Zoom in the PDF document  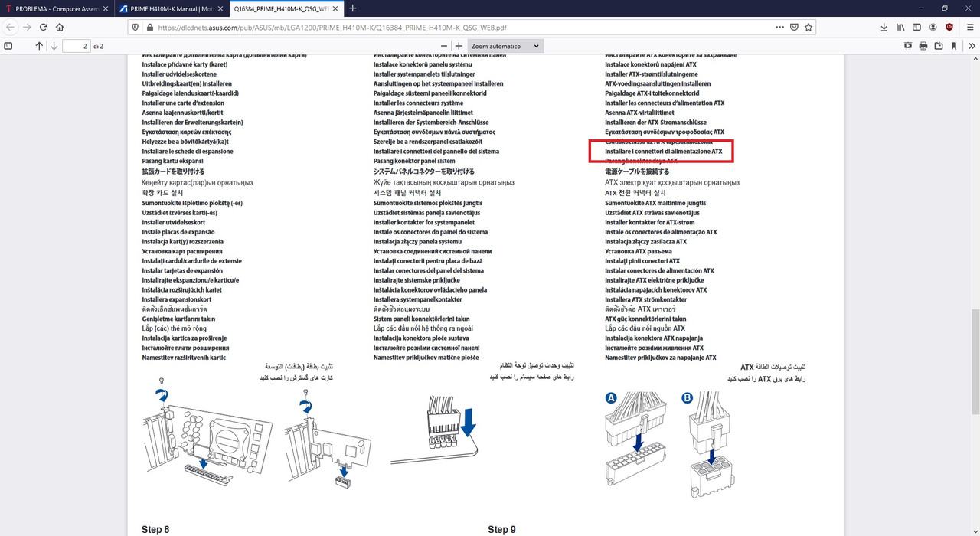pos(459,46)
